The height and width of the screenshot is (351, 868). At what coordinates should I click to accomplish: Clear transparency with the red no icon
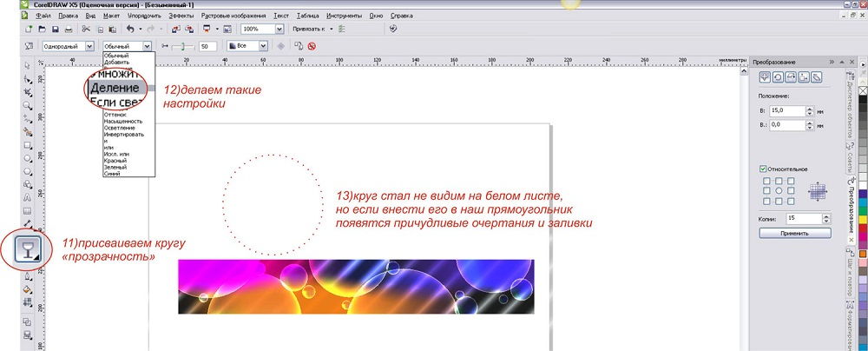pos(312,47)
